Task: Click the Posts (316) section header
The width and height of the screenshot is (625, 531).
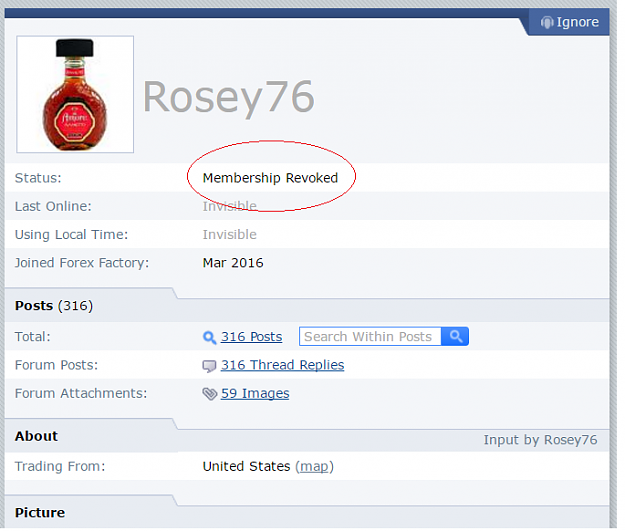Action: coord(54,306)
